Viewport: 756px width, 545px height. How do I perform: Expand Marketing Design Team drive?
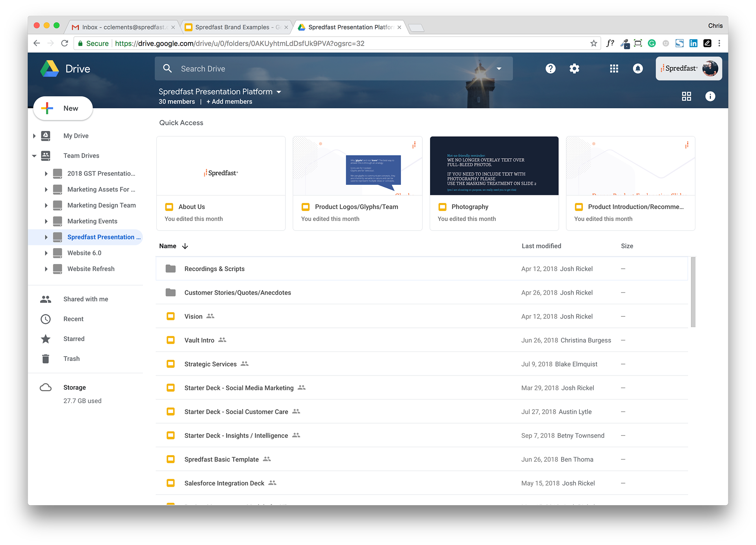[46, 205]
